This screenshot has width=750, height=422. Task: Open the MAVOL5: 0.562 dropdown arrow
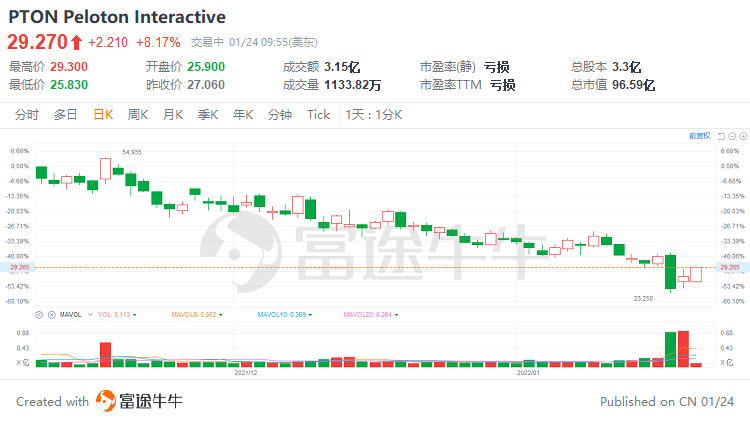tap(221, 315)
